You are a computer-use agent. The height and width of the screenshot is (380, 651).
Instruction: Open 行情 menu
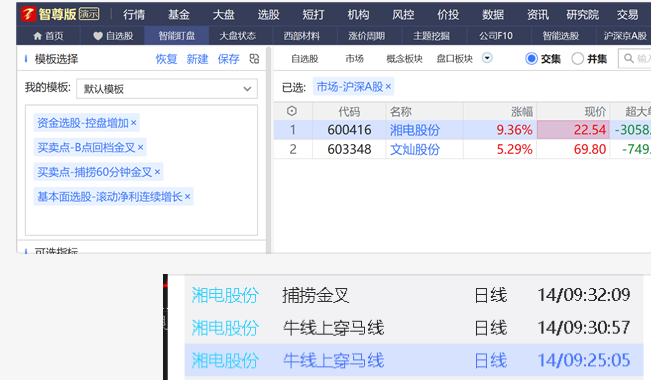[x=134, y=15]
